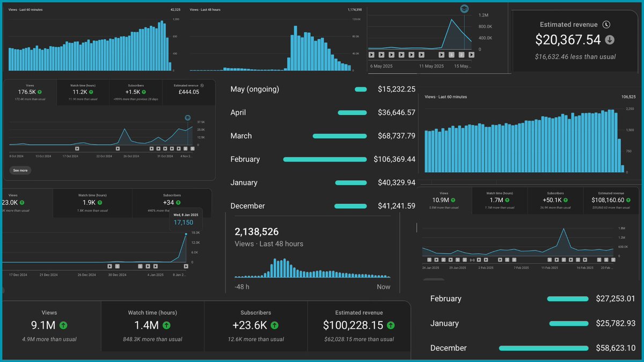Select the Watch time 11.2K tab
This screenshot has width=644, height=362.
(83, 92)
